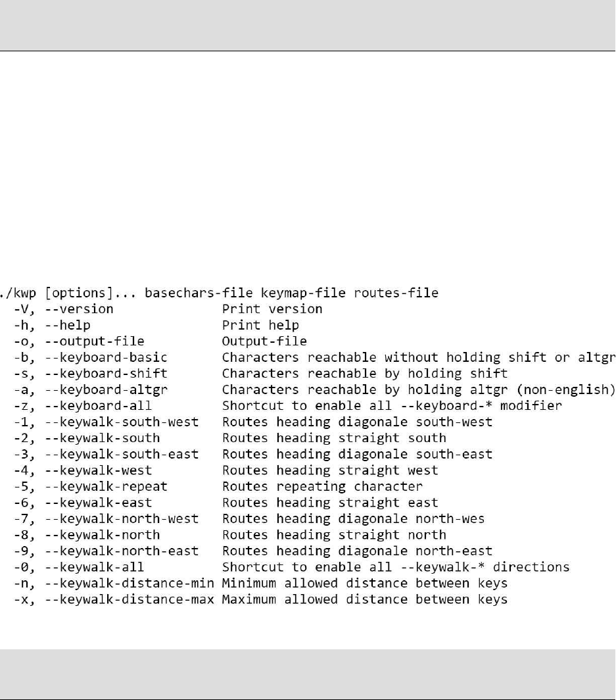Click the --help option text

click(x=68, y=325)
